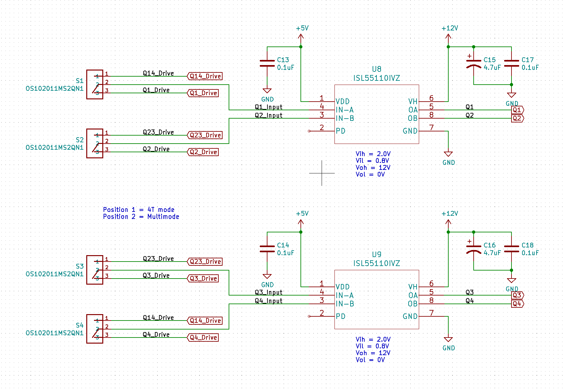Click 'Voh = 12V' note under U8
The image size is (566, 392).
(x=373, y=168)
